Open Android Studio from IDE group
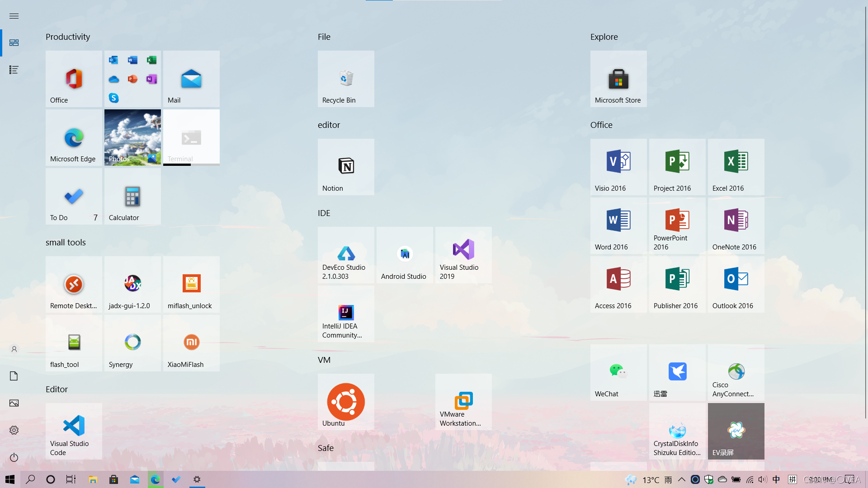The image size is (868, 488). click(405, 255)
